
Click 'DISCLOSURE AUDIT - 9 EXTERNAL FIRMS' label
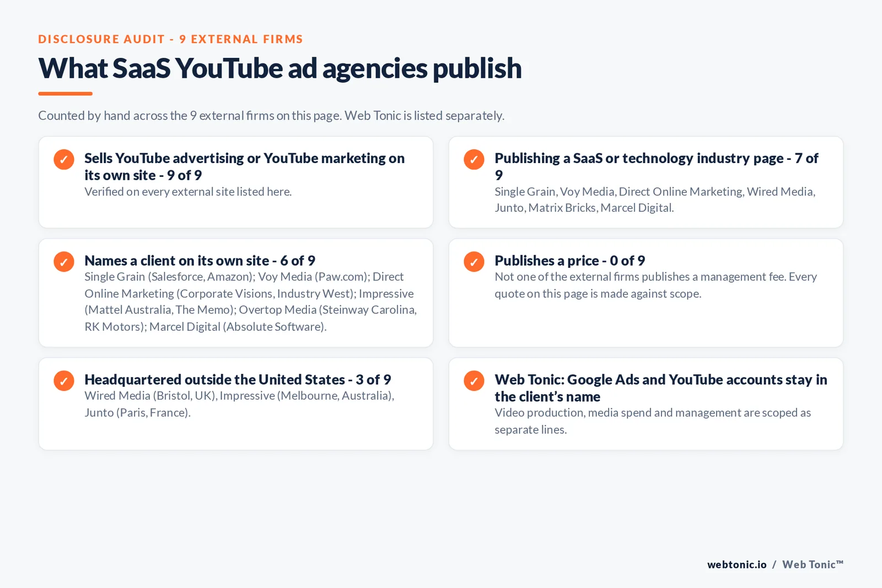pyautogui.click(x=170, y=39)
